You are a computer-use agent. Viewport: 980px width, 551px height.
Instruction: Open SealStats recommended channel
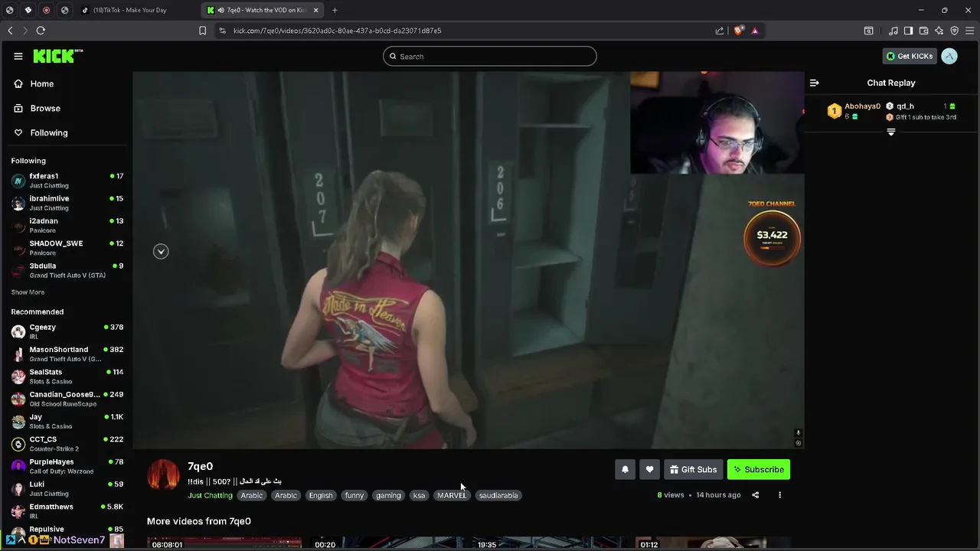[x=67, y=377]
